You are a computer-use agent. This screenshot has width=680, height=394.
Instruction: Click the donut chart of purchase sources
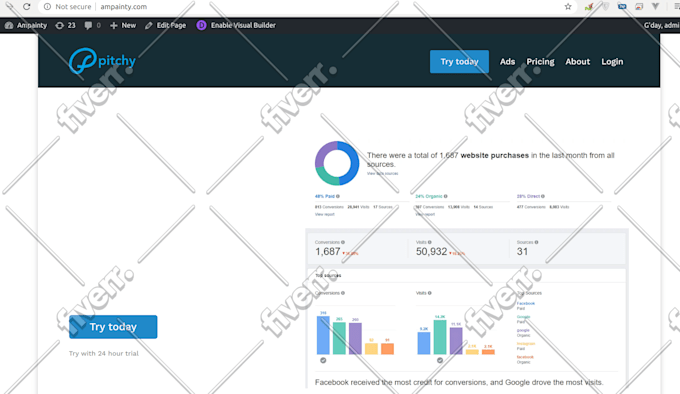(337, 163)
